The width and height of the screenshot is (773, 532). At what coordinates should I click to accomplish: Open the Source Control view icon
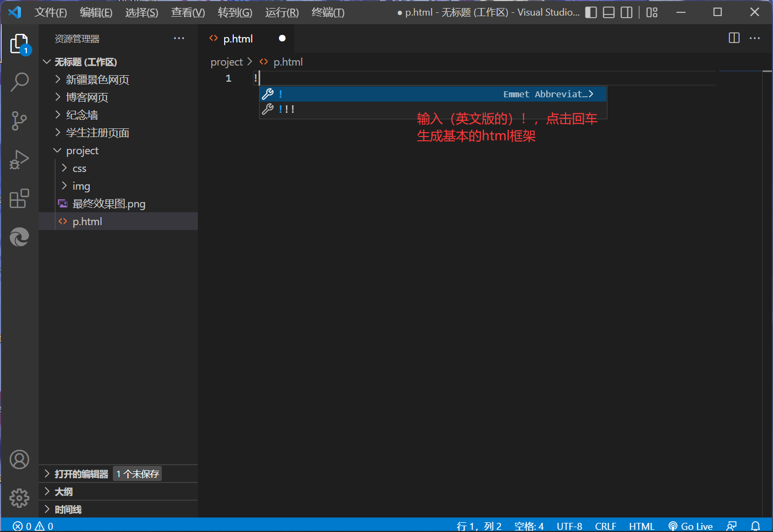pyautogui.click(x=19, y=121)
